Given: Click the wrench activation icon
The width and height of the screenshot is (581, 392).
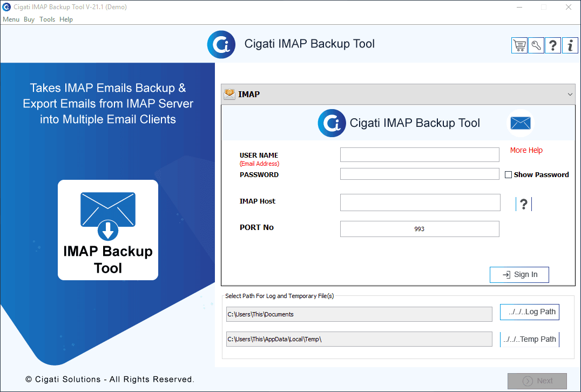Looking at the screenshot, I should tap(536, 45).
